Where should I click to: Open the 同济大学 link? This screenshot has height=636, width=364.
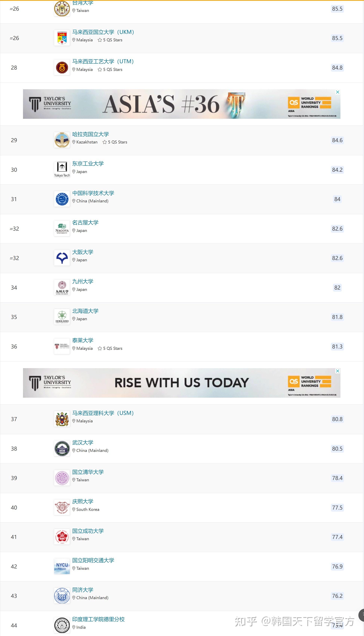[83, 590]
